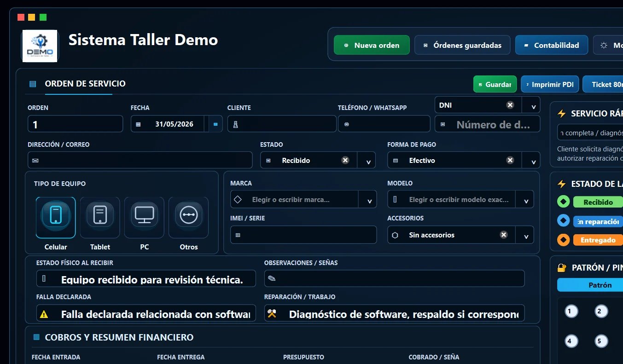Click the Orden de servicio header icon

point(33,84)
